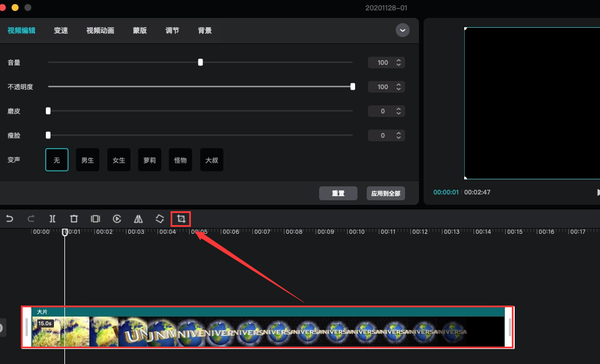Click the 音量 volume slider handle
This screenshot has height=364, width=600.
point(201,62)
